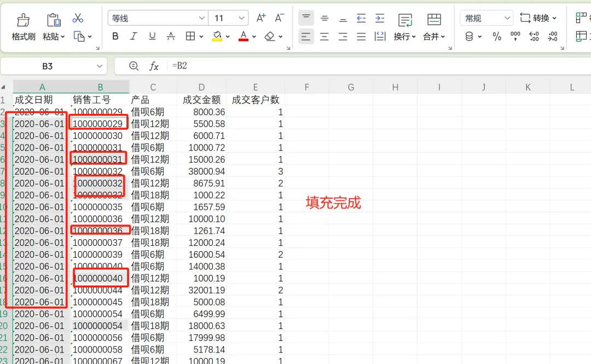Click the Wrap Text (换行) button
Image resolution: width=591 pixels, height=364 pixels.
(x=405, y=27)
